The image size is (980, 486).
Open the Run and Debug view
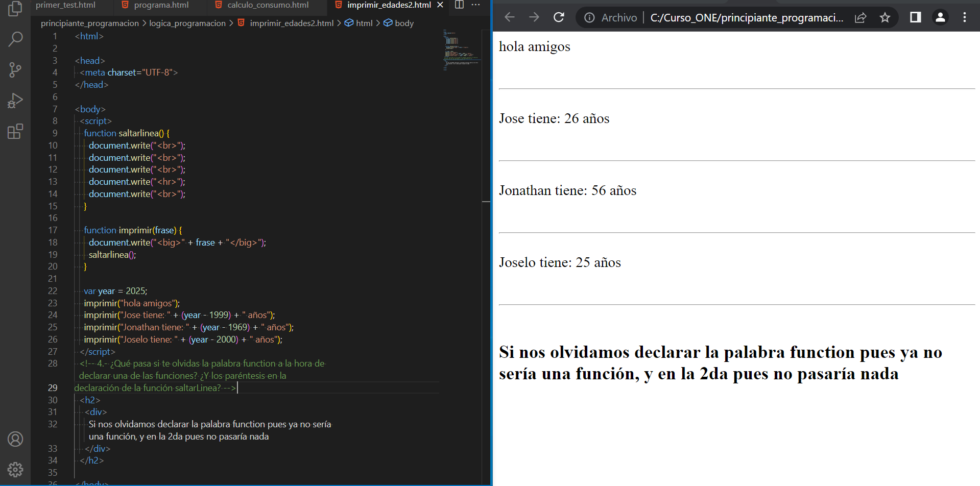(15, 101)
